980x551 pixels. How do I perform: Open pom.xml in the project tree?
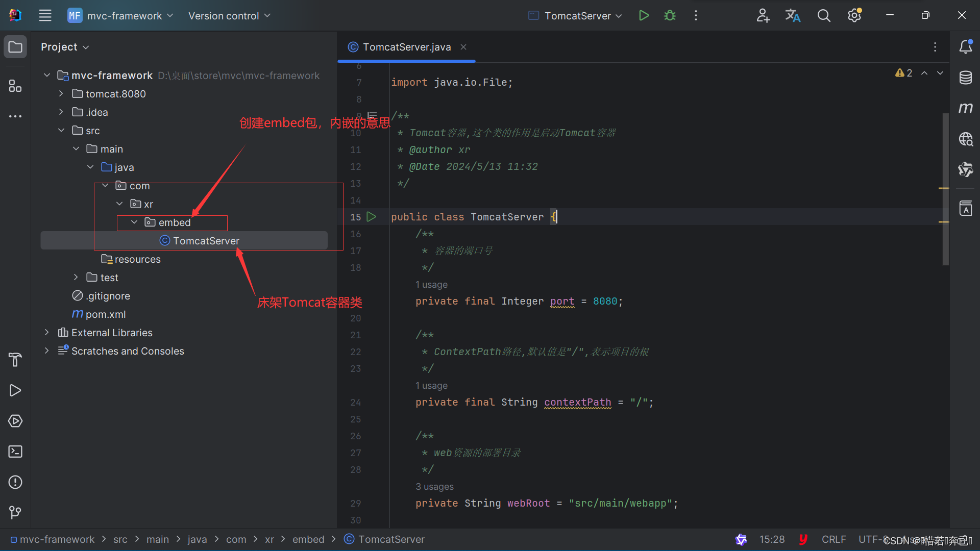click(x=105, y=314)
